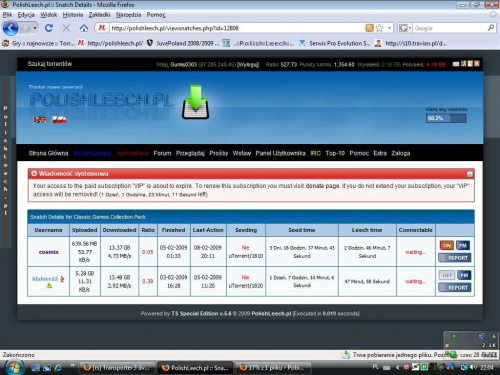Subscribe via the RSS feed icon

[x=369, y=28]
